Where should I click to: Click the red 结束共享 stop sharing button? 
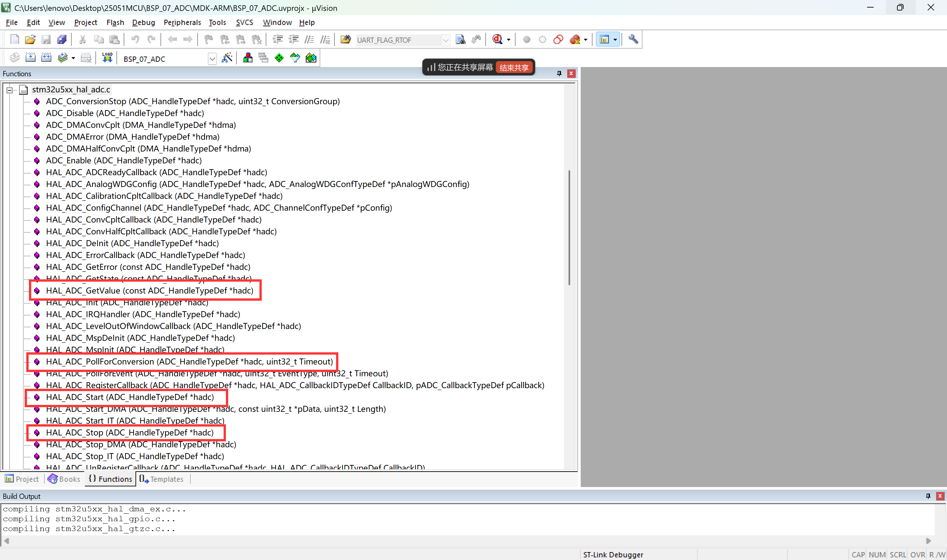[514, 68]
